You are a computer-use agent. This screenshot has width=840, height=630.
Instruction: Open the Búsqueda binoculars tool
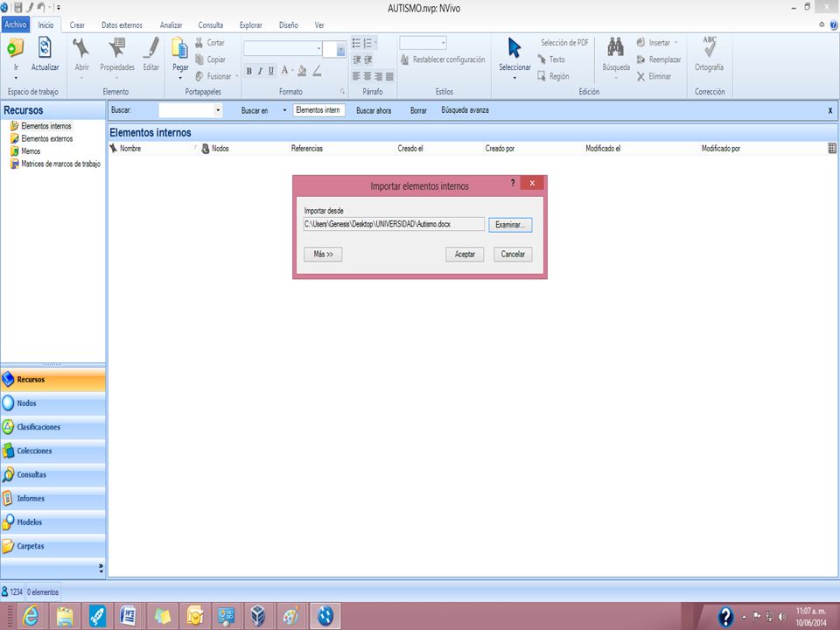pos(615,47)
